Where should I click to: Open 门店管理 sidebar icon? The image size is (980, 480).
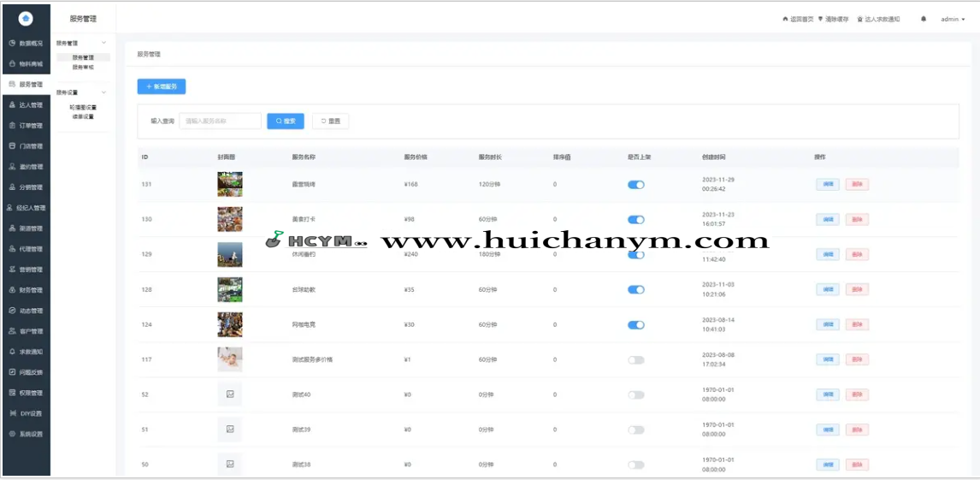tap(12, 146)
